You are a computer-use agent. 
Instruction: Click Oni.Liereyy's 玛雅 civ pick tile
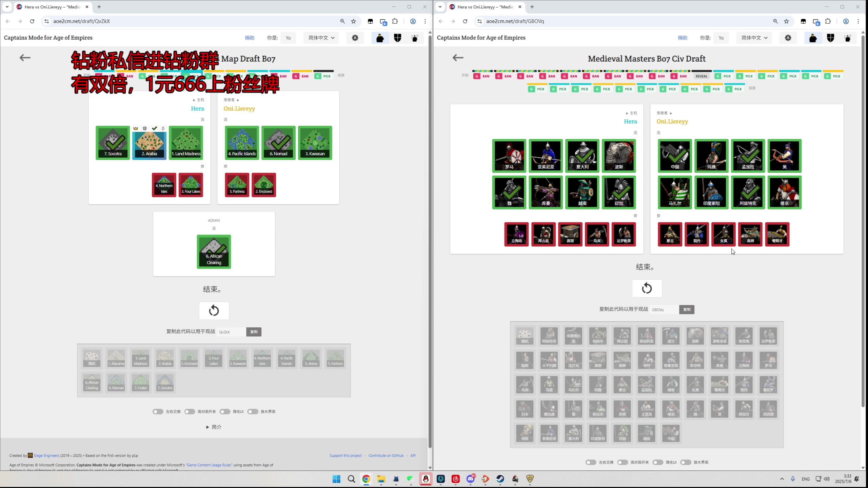pyautogui.click(x=711, y=156)
